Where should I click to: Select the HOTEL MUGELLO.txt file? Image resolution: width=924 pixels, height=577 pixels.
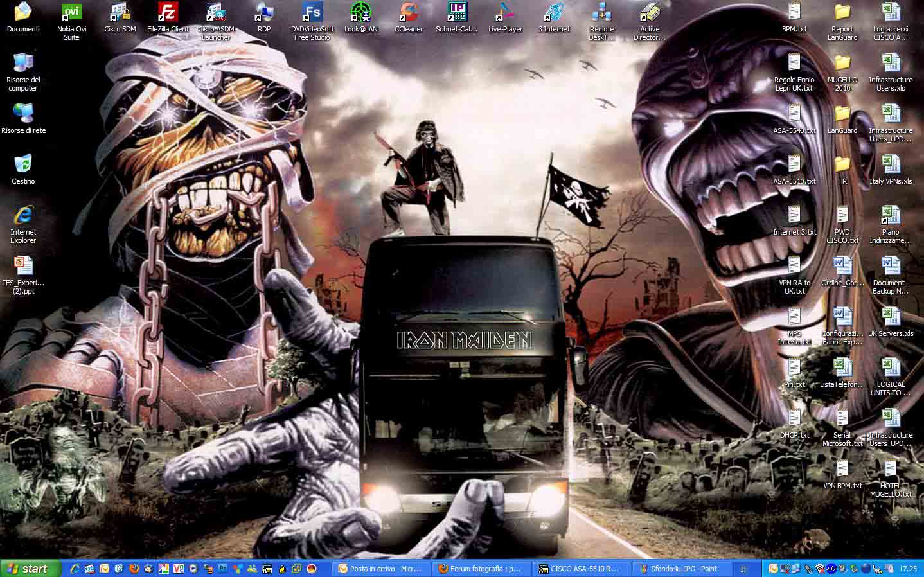click(891, 470)
